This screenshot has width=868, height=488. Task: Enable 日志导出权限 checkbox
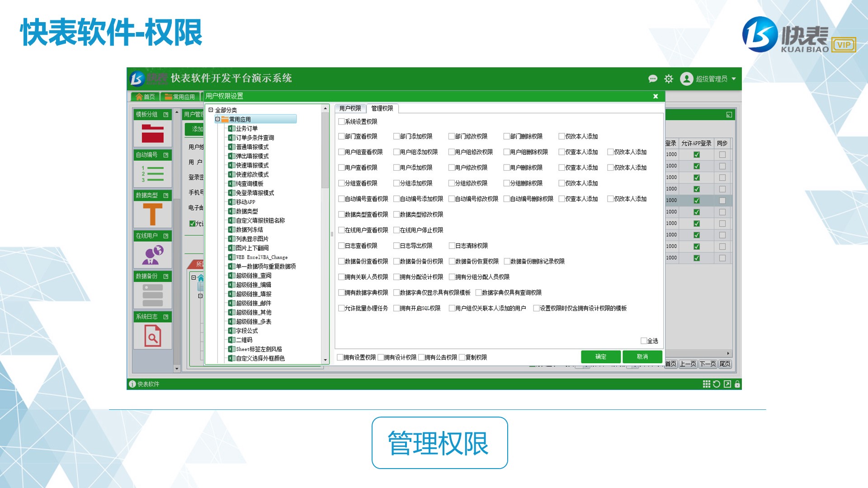[x=396, y=246]
